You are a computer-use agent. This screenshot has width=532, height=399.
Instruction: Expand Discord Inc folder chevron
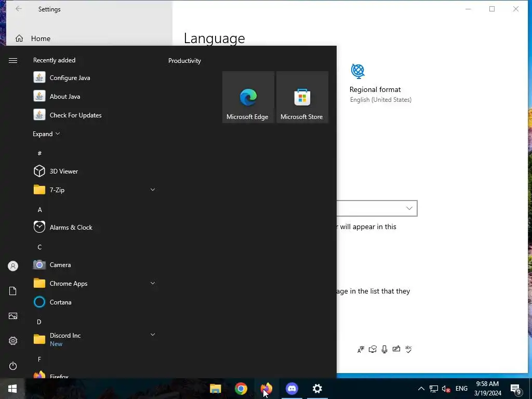[153, 335]
